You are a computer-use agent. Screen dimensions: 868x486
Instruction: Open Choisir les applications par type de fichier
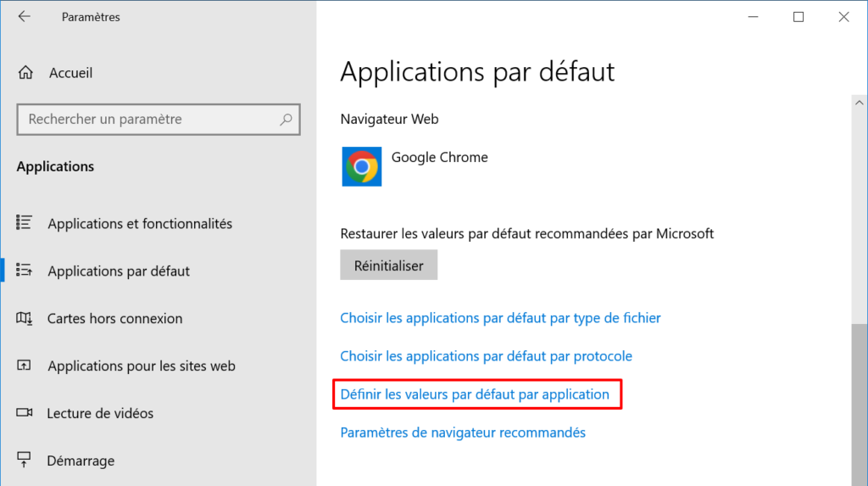(500, 318)
